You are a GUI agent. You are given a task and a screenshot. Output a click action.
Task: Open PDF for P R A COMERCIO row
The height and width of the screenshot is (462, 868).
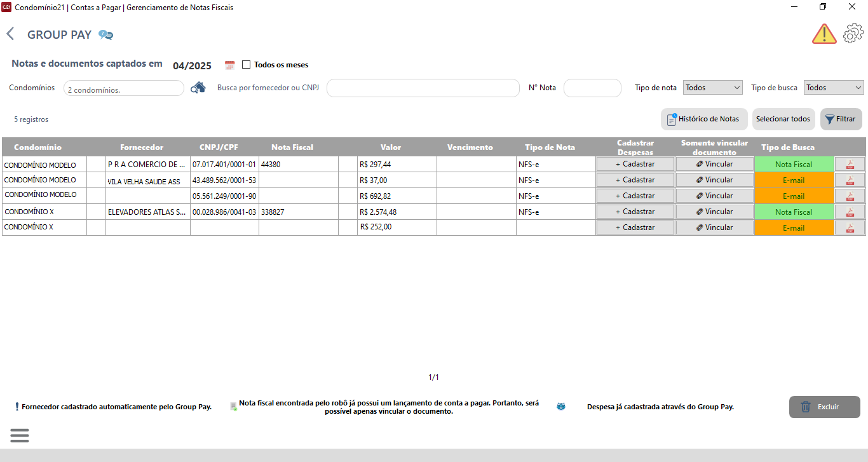pos(850,164)
